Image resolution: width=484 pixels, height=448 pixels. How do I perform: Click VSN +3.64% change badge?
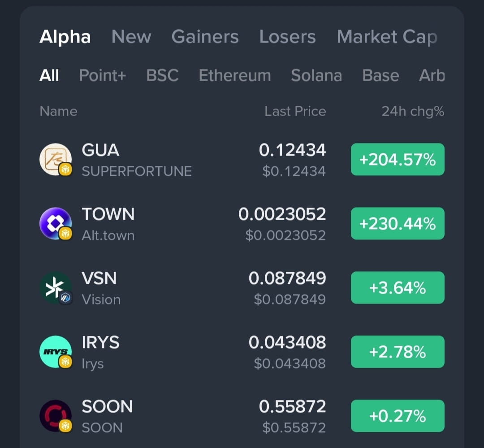click(x=398, y=287)
